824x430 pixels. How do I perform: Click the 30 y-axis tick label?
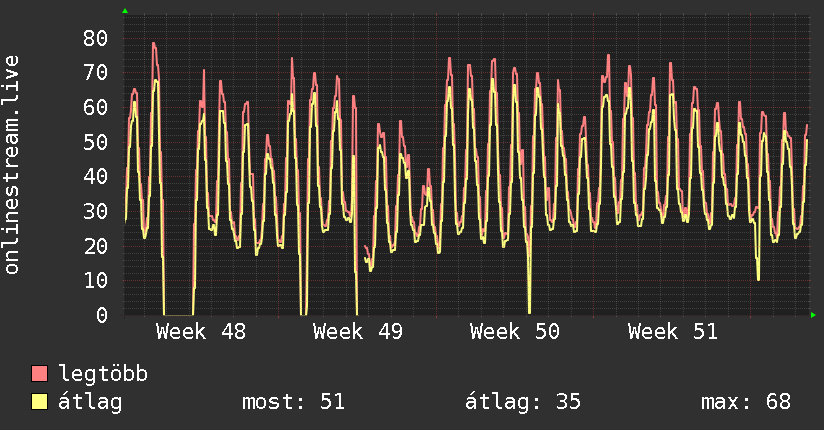[96, 211]
